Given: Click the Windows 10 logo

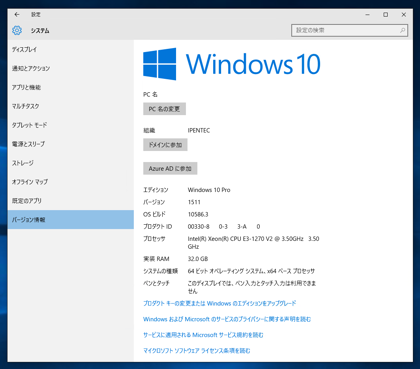Looking at the screenshot, I should point(232,64).
